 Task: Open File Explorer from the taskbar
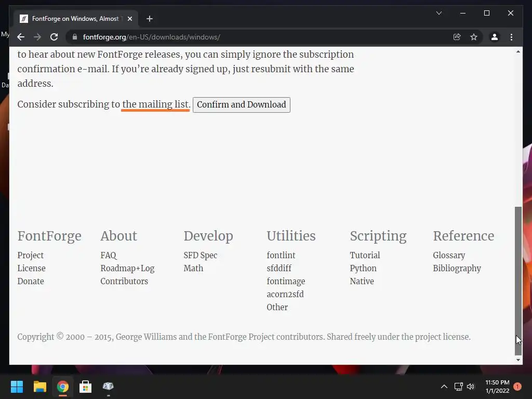pos(39,387)
